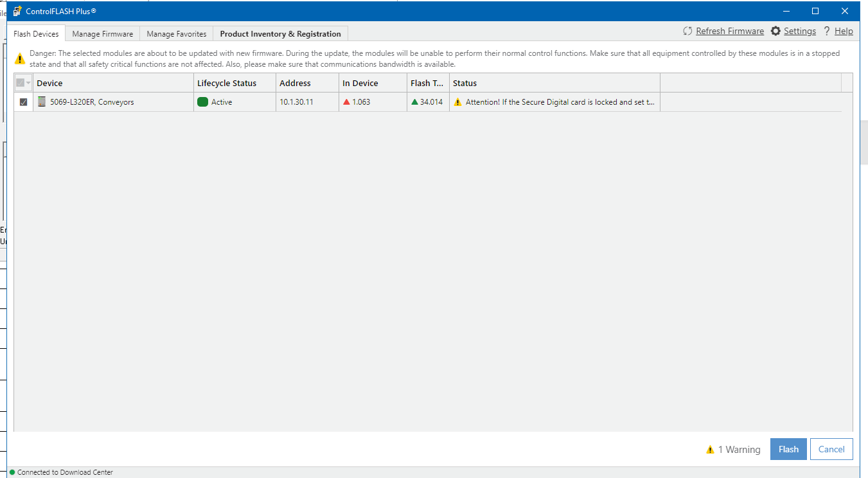Image resolution: width=868 pixels, height=478 pixels.
Task: Sort by the Device column header
Action: 114,83
